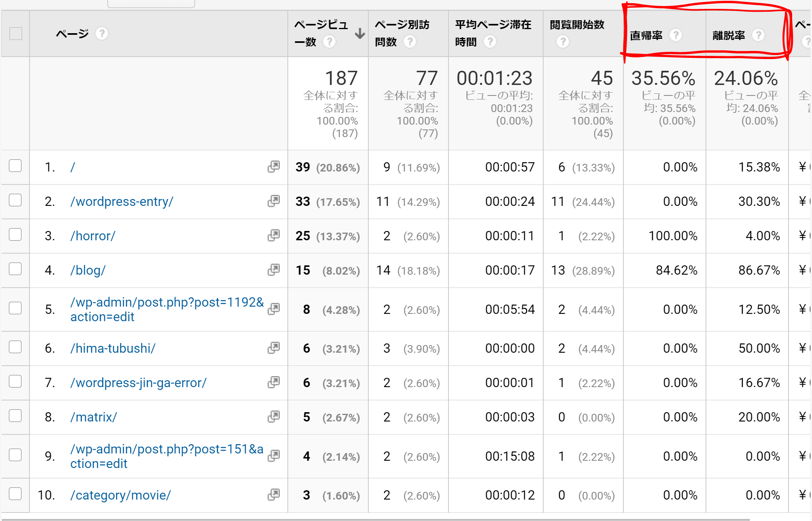Viewport: 812px width, 521px height.
Task: Sort by 離脱率 column header
Action: (x=729, y=36)
